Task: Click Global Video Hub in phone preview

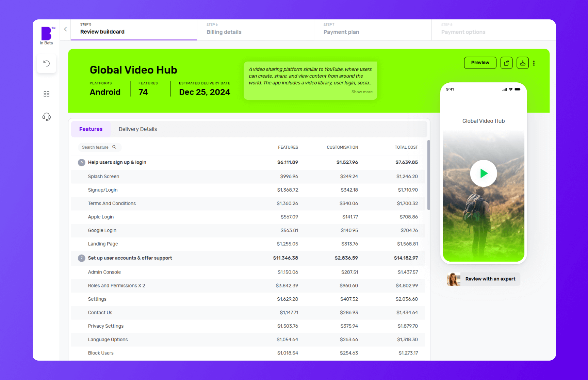Action: 484,121
